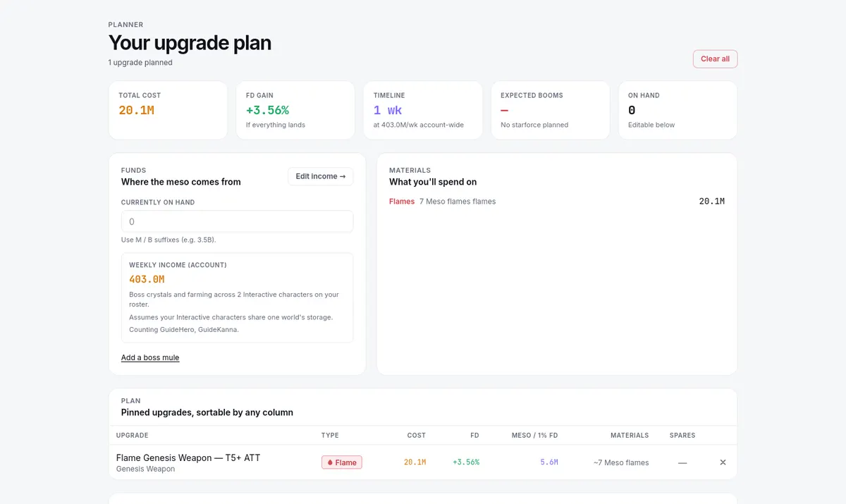
Task: Click the 1 upgrade planned subtitle
Action: [140, 63]
